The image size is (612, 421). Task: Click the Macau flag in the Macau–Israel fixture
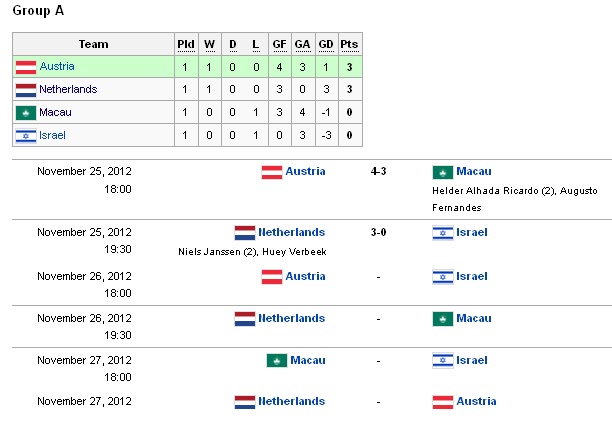tap(277, 361)
